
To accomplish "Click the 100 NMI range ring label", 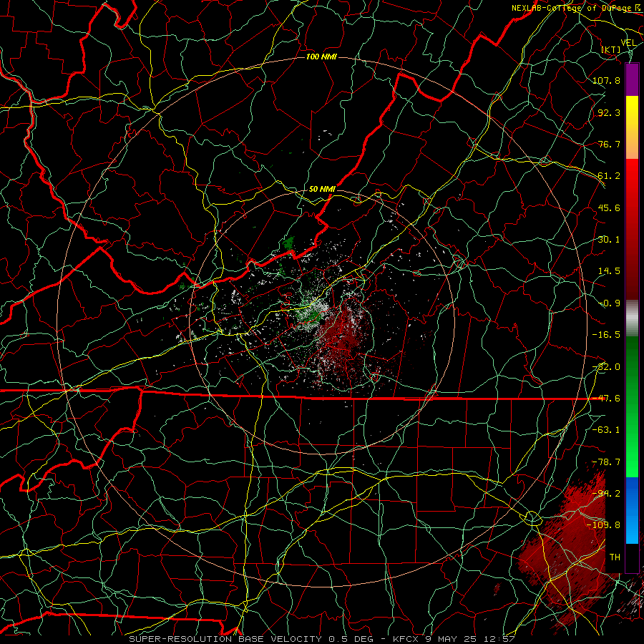I will (321, 57).
